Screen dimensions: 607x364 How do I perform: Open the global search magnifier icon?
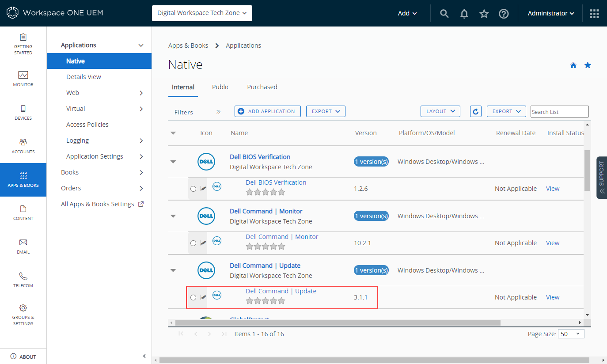click(x=444, y=13)
